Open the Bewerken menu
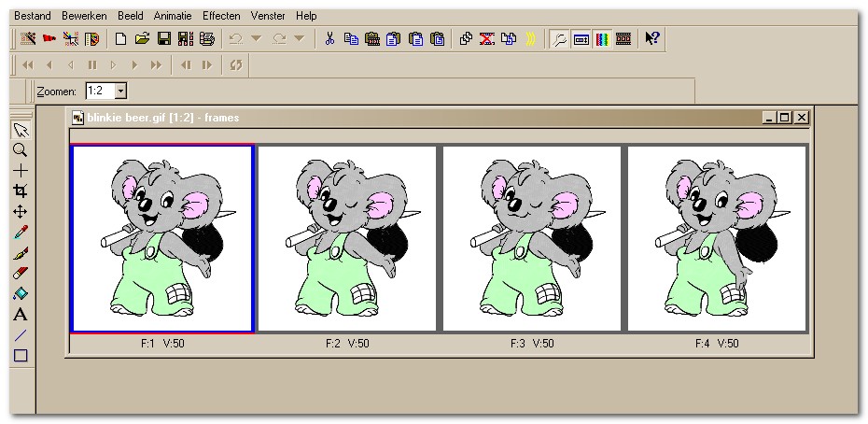Screen dimensions: 868x424 click(84, 16)
